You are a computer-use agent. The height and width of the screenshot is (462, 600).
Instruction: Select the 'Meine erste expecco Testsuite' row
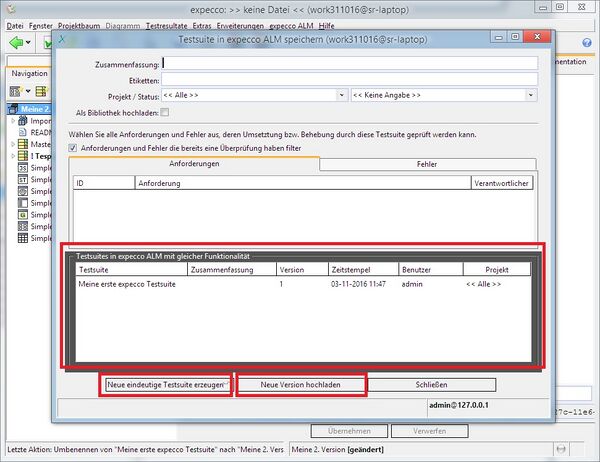pos(128,284)
